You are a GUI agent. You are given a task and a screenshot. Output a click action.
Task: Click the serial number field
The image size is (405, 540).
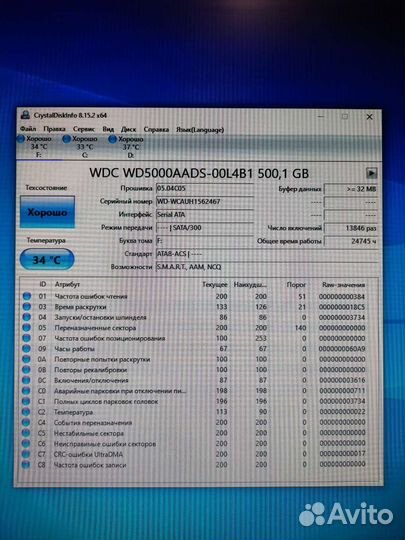tap(205, 201)
